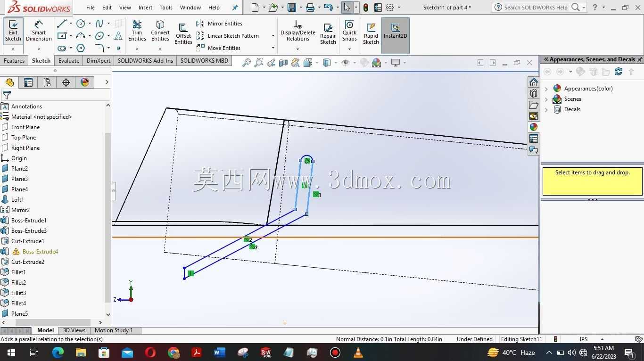Image resolution: width=644 pixels, height=361 pixels.
Task: Choose the Circle sketch tool
Action: [x=81, y=24]
